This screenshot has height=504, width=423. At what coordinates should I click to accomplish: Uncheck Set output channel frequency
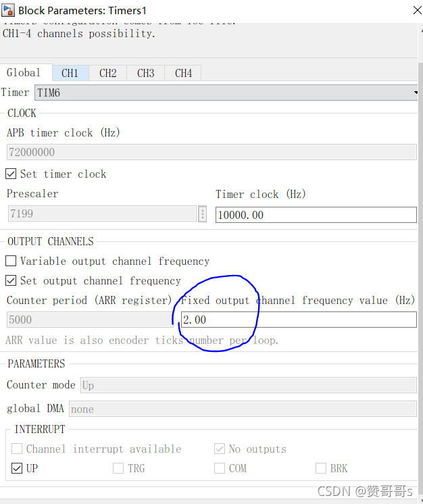[11, 280]
